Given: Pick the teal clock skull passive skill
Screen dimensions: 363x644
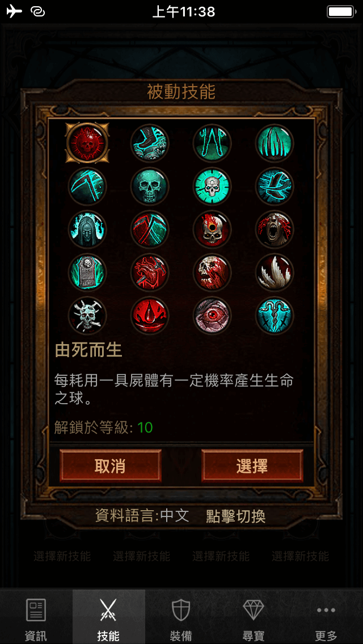Looking at the screenshot, I should coord(212,187).
